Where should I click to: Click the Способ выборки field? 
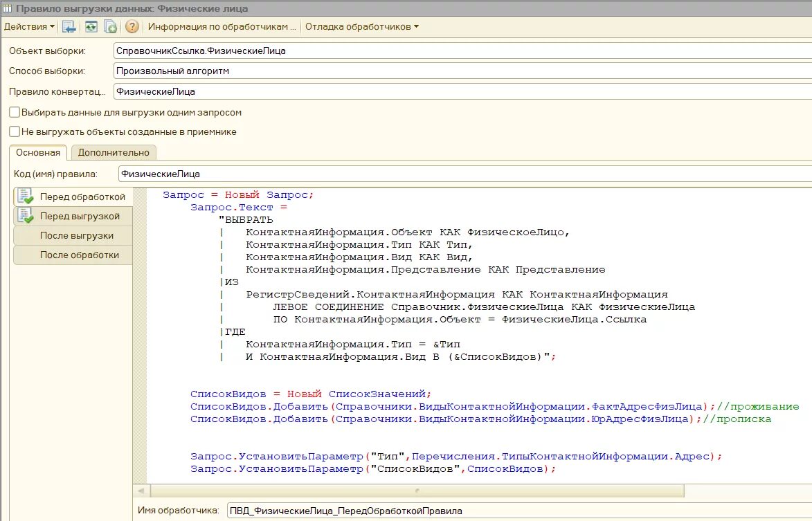[462, 71]
